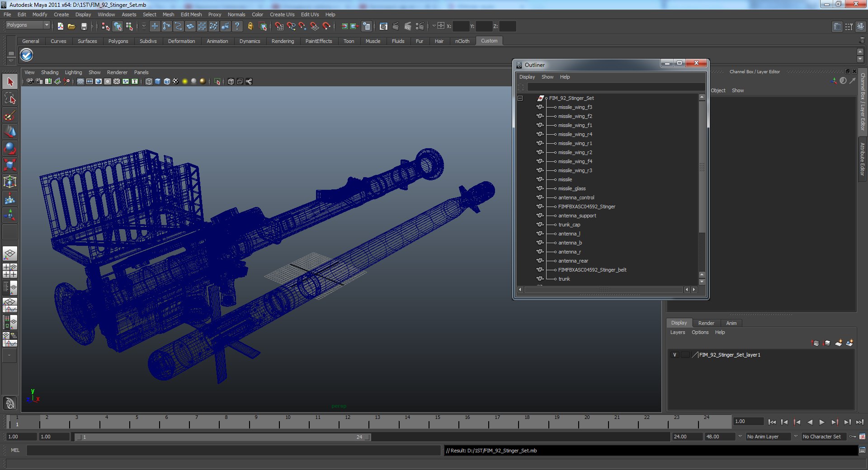Toggle Resolution Gate in viewport toolbar
The width and height of the screenshot is (868, 470).
pyautogui.click(x=99, y=81)
